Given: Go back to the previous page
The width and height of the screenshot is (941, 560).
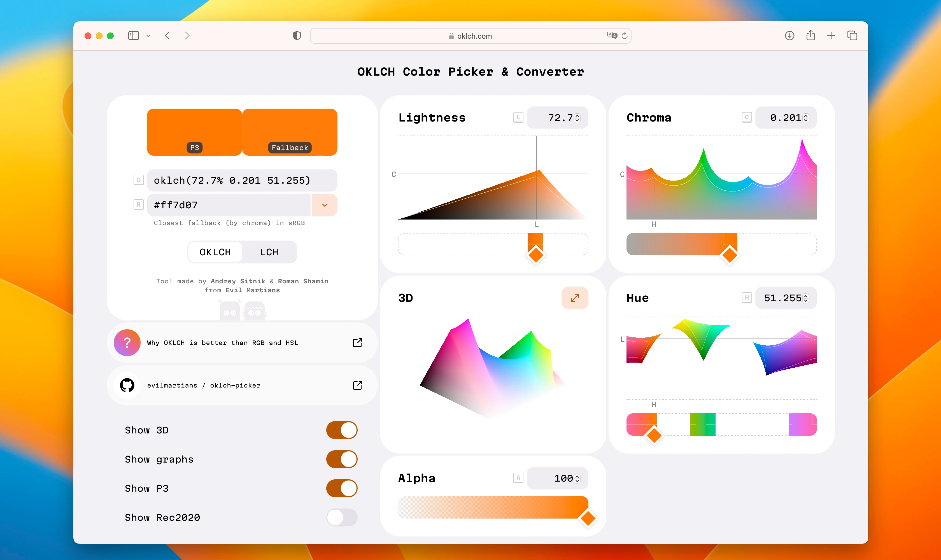Looking at the screenshot, I should tap(167, 36).
